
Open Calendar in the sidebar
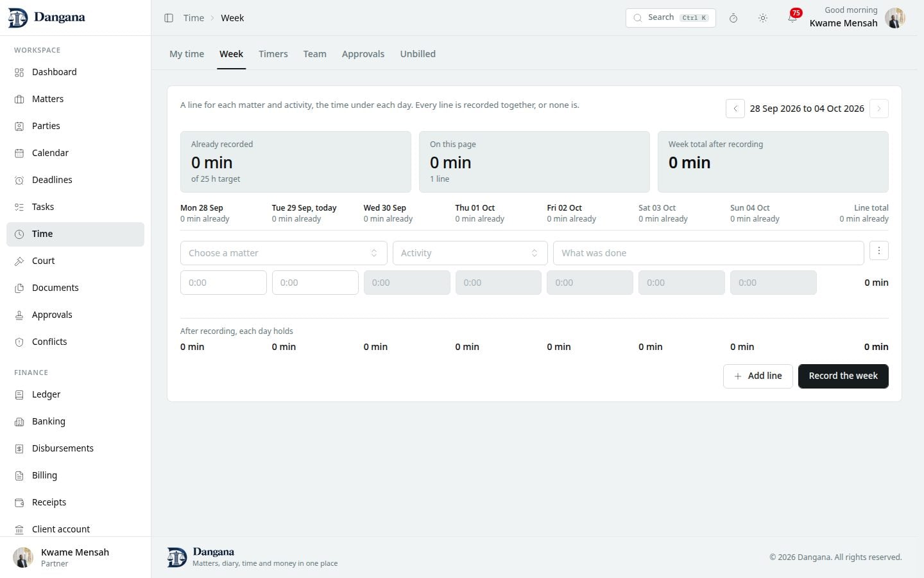tap(75, 153)
